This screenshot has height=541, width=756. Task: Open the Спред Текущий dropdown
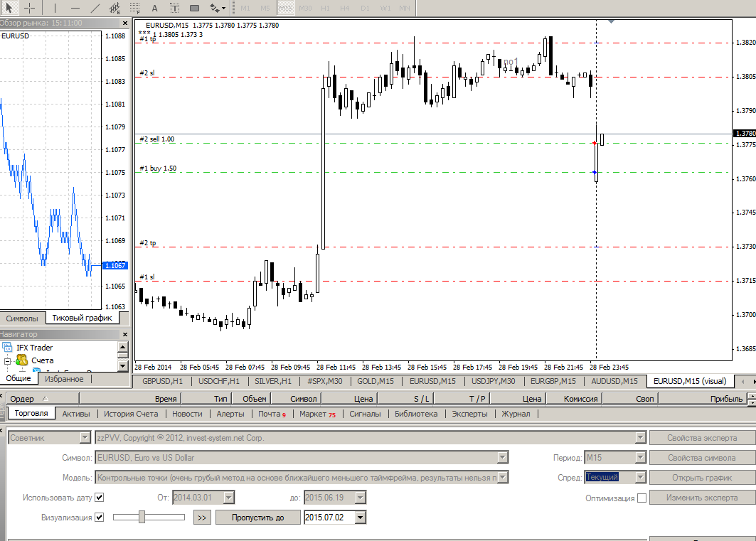point(641,478)
